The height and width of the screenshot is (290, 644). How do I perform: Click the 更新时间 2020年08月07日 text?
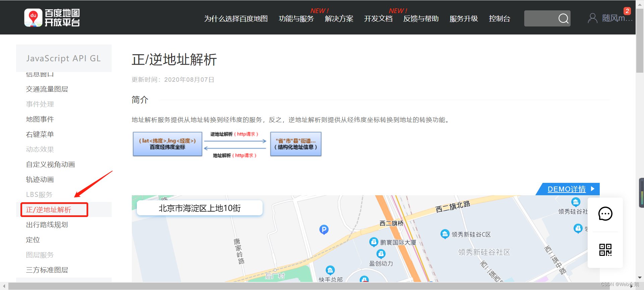point(173,80)
